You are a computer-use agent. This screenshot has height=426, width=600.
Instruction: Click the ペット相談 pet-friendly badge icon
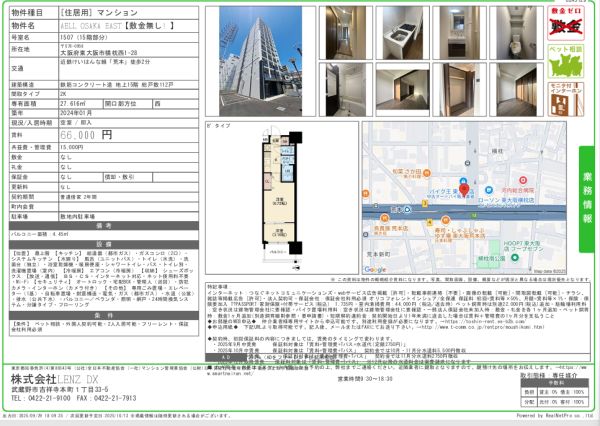[x=566, y=62]
